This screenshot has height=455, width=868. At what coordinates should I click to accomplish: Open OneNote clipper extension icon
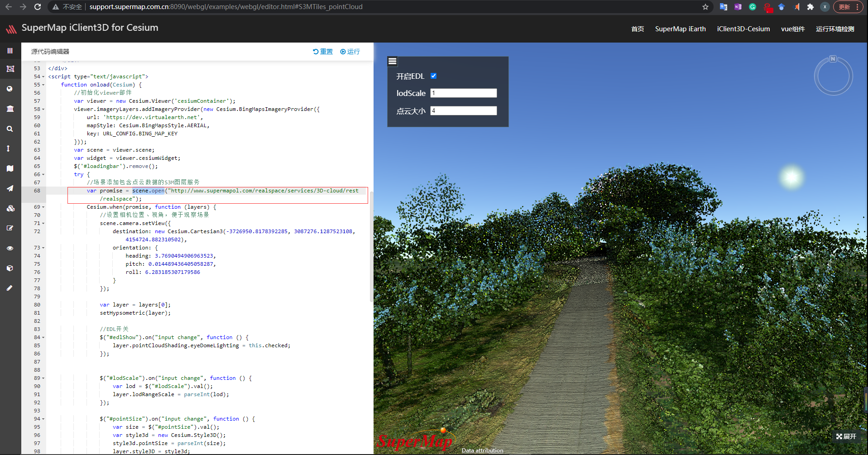point(738,7)
